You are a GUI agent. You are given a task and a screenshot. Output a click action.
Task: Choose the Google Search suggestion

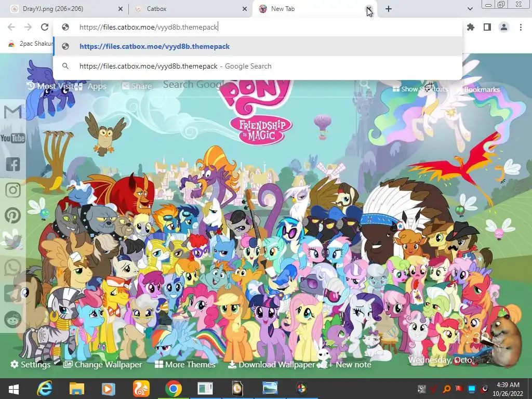coord(258,66)
